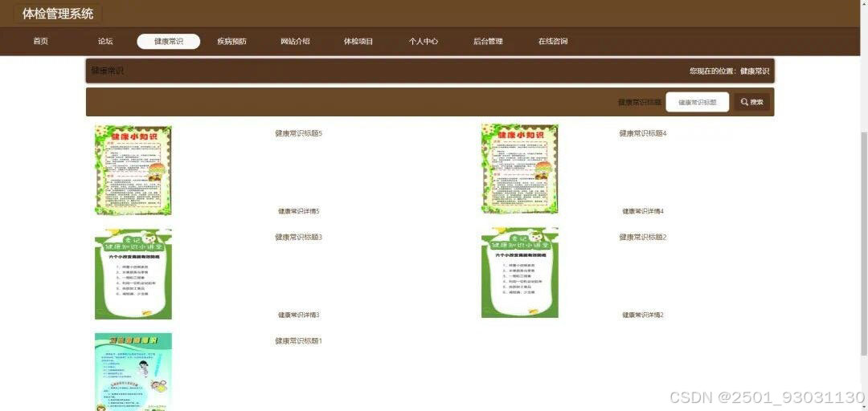
Task: Click the text 健康常识详情4
Action: click(x=643, y=211)
